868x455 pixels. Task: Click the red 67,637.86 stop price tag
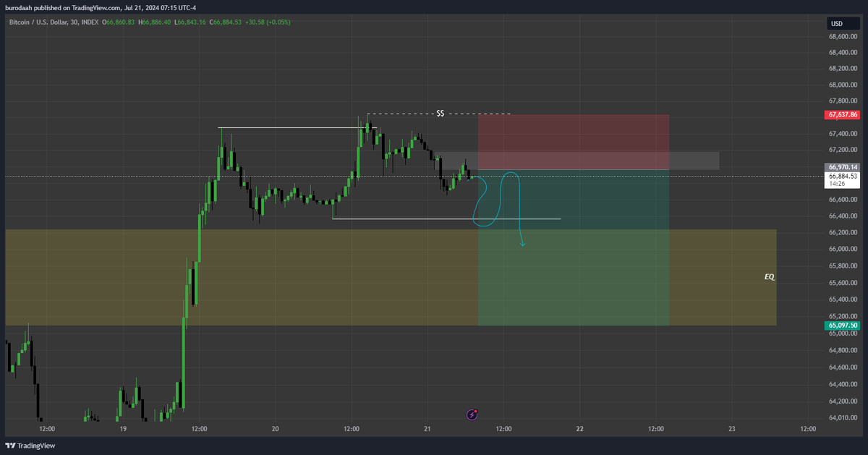841,115
